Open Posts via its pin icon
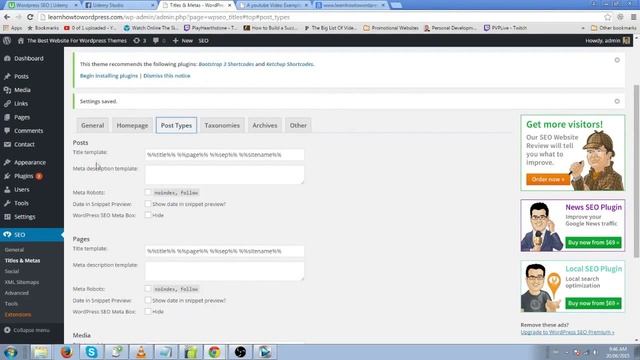 pos(7,76)
